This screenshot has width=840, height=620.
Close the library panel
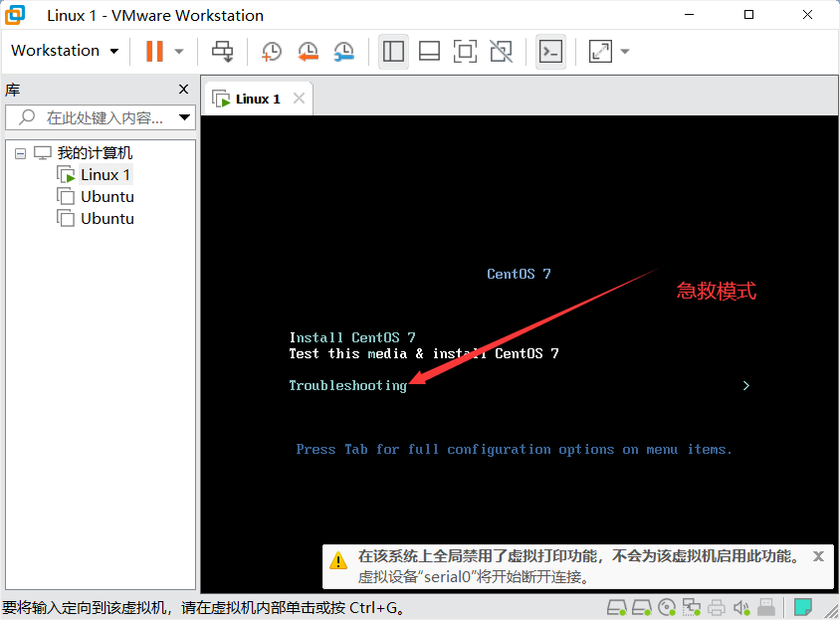click(x=183, y=89)
